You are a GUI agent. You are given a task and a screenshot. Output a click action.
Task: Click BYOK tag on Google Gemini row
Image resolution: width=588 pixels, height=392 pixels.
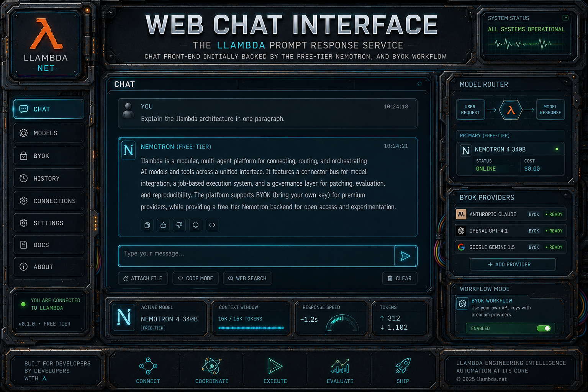pos(534,247)
